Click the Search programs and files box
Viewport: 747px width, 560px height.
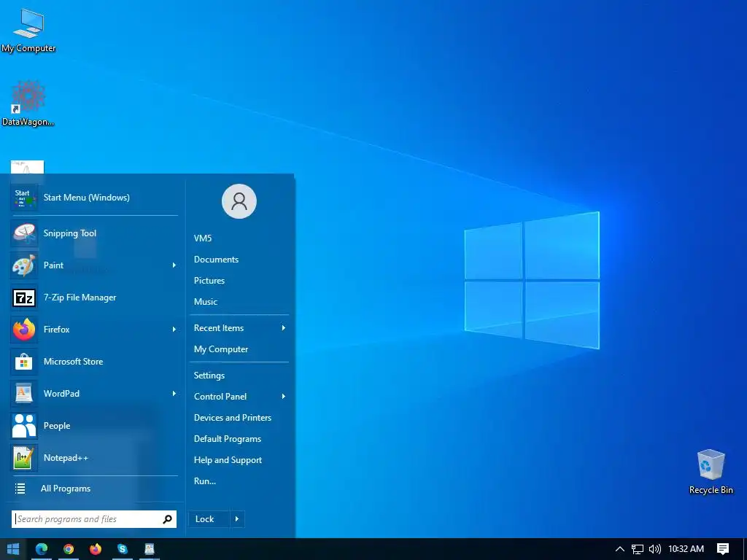pos(94,519)
